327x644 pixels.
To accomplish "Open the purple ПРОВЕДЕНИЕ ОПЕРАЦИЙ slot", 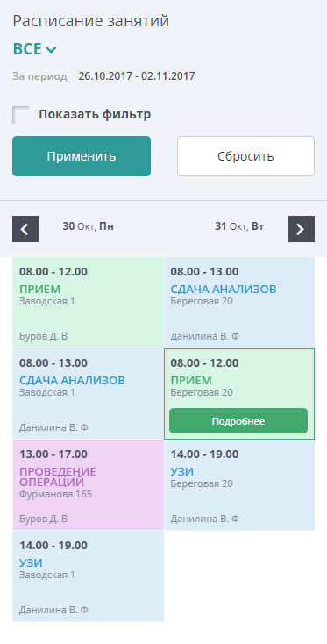I will (89, 485).
